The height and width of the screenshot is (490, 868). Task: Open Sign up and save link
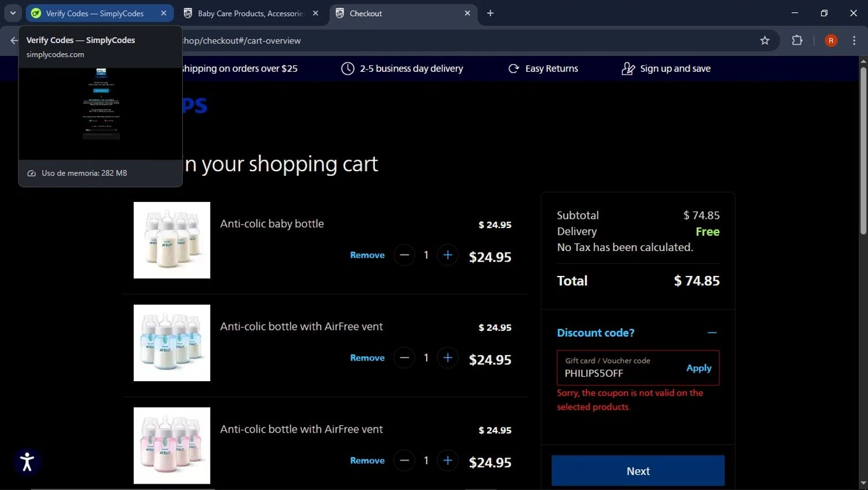coord(675,68)
